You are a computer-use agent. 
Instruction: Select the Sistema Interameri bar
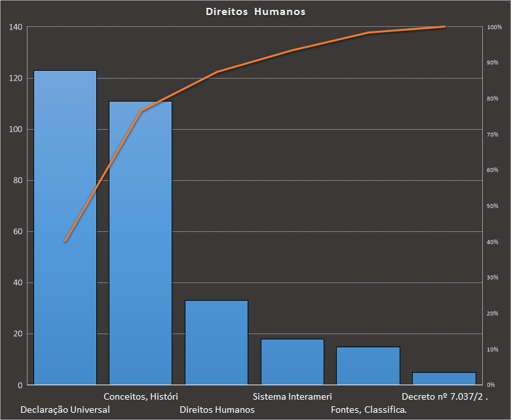[292, 362]
